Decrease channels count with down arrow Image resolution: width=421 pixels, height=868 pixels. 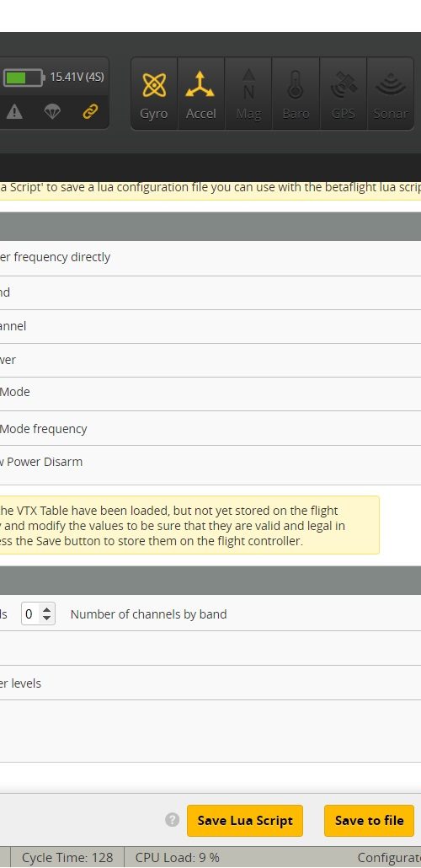click(x=46, y=618)
